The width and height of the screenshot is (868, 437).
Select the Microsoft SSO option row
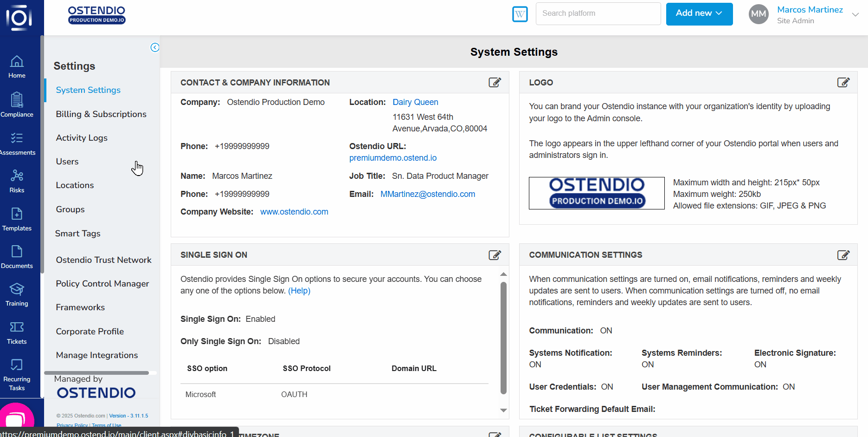pos(334,394)
